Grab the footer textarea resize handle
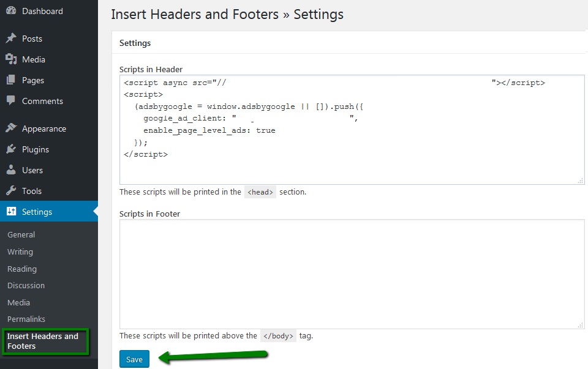 click(x=581, y=325)
